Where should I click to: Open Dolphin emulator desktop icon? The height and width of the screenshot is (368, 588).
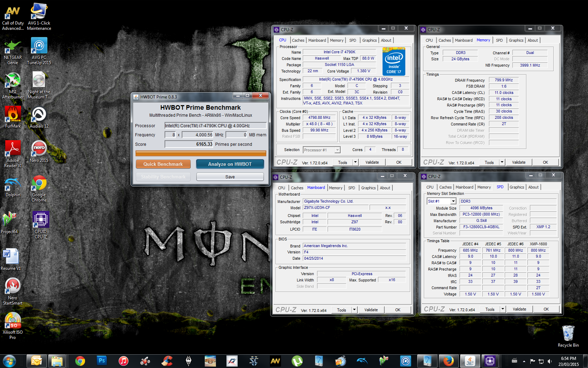click(13, 186)
